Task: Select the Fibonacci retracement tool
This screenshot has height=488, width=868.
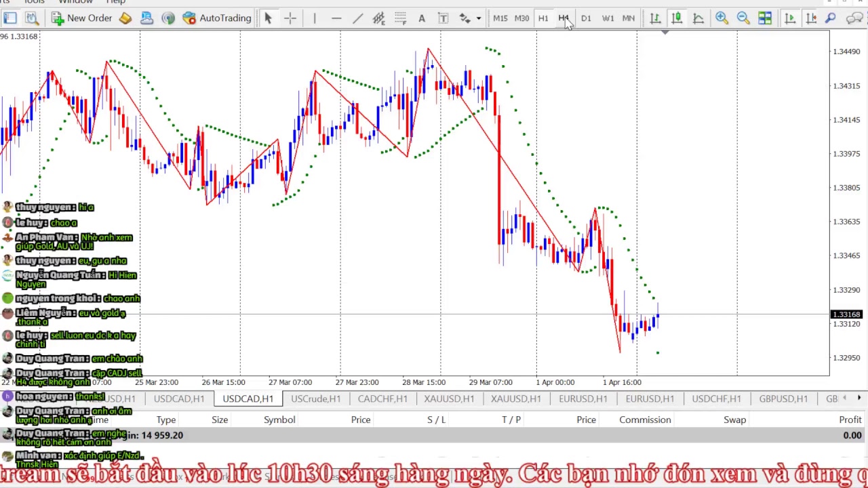Action: [400, 18]
